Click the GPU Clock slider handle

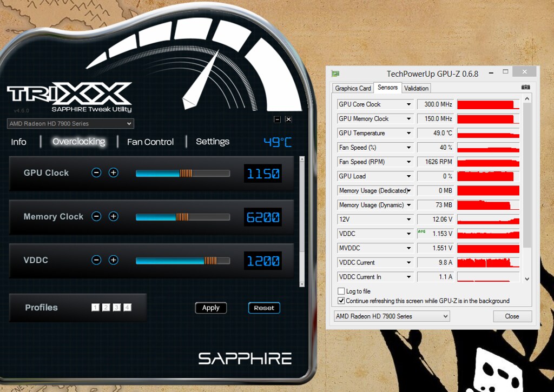click(186, 173)
